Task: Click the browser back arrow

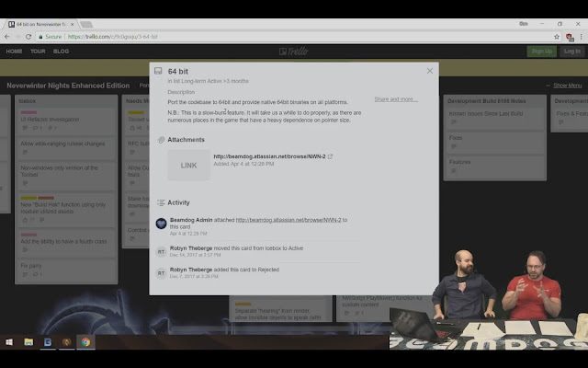Action: (x=6, y=37)
